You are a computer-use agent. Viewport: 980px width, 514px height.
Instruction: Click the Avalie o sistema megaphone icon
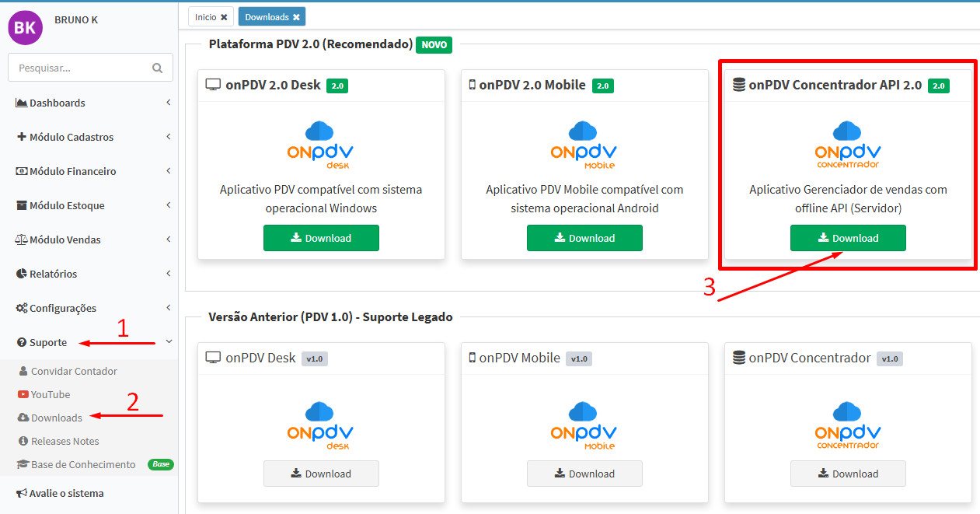coord(22,493)
